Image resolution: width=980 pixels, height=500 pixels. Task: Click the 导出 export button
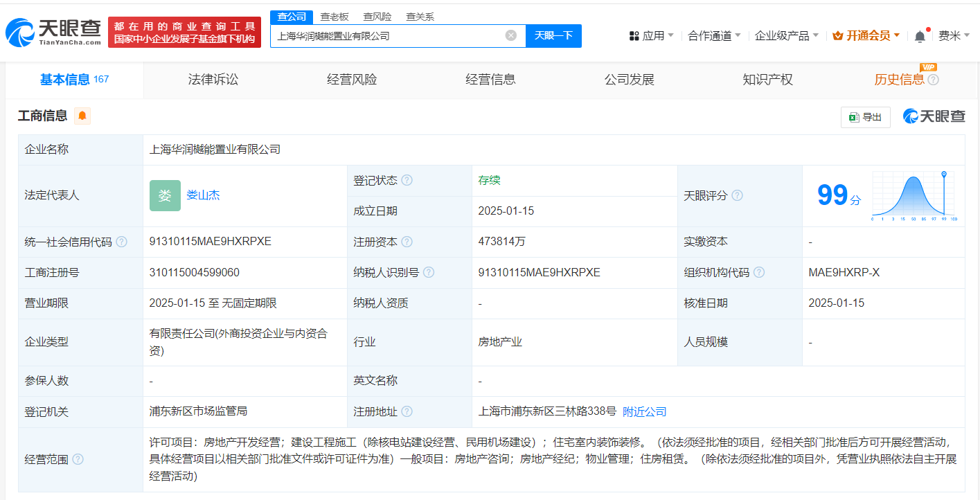point(865,117)
